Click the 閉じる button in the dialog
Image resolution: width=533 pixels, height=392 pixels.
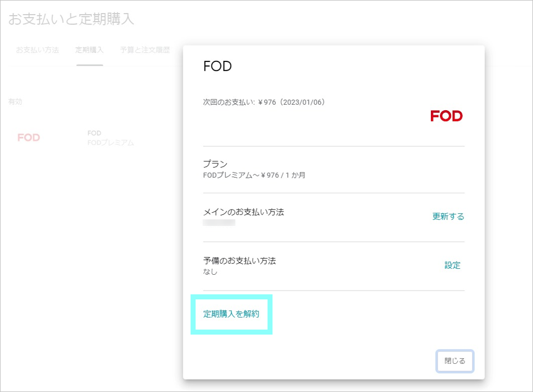pyautogui.click(x=455, y=361)
